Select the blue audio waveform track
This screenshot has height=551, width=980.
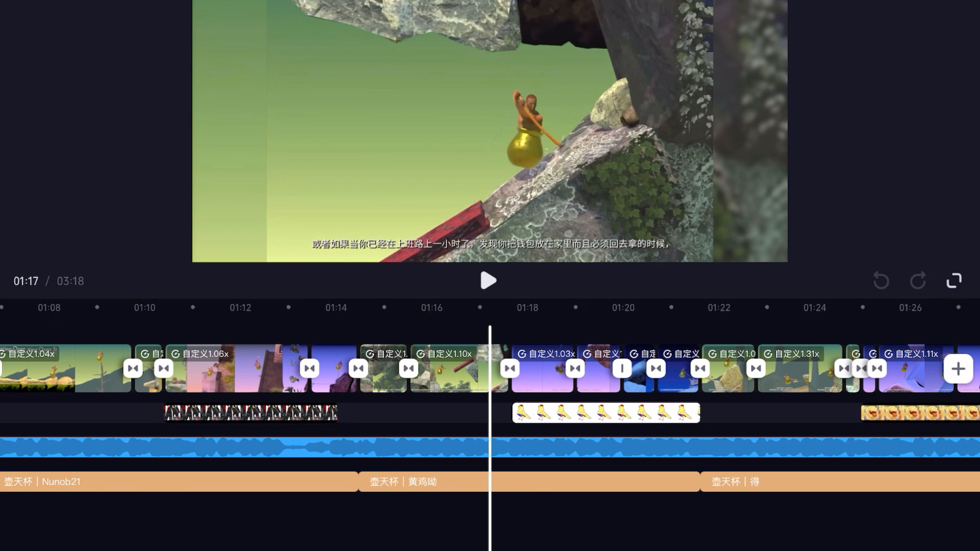[490, 447]
